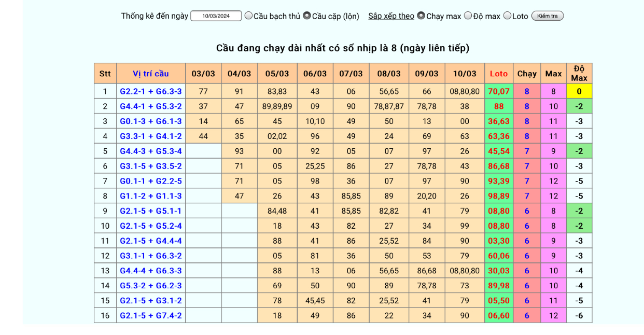644x335 pixels.
Task: Click the 05/03 column header
Action: 277,74
